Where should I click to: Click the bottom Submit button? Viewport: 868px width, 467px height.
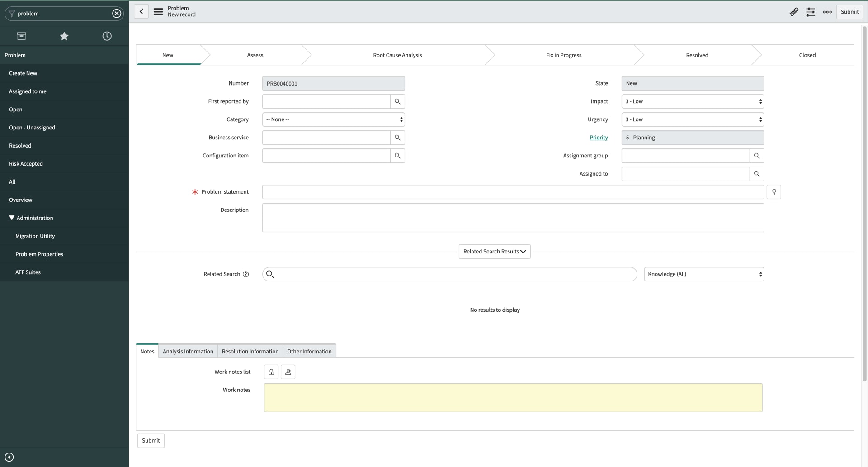(x=151, y=441)
